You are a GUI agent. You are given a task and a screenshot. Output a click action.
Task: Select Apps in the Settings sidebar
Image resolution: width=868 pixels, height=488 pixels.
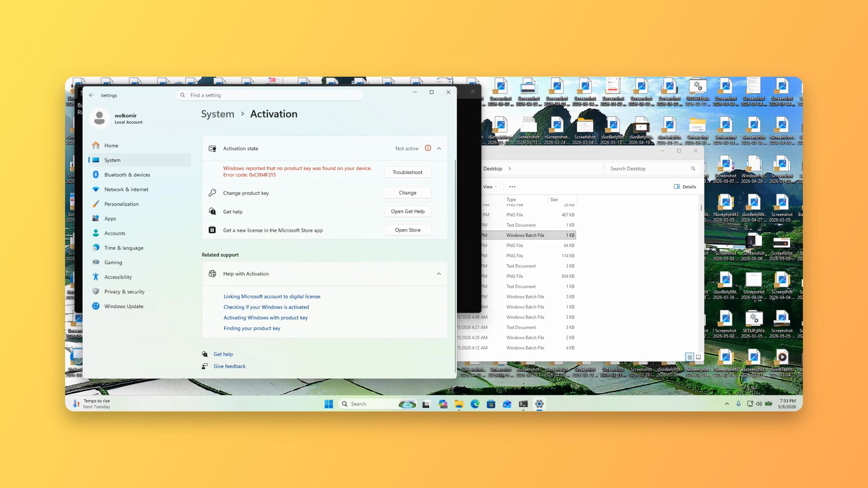pyautogui.click(x=140, y=219)
